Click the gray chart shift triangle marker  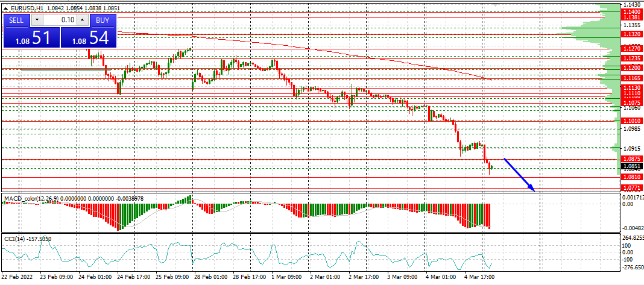pyautogui.click(x=496, y=5)
